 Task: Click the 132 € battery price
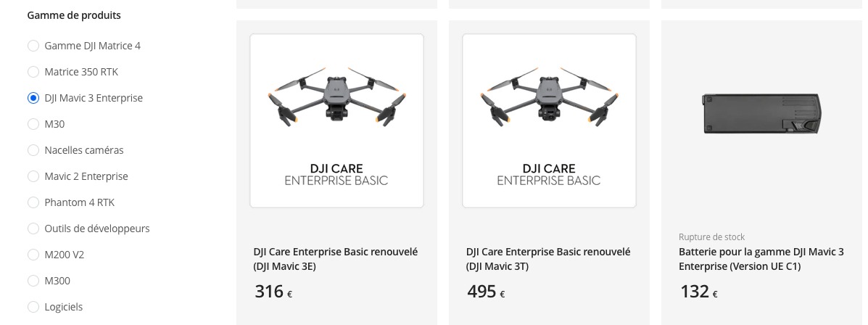(698, 291)
